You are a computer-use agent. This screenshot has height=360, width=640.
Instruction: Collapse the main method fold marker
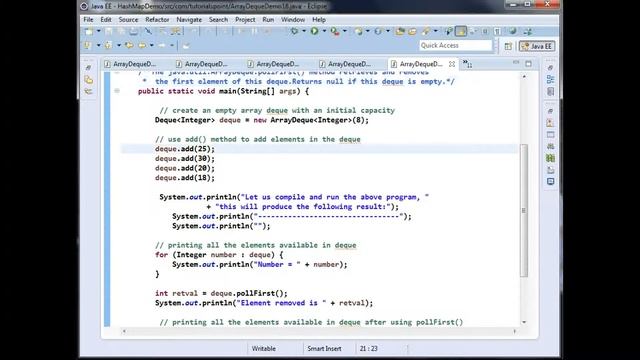point(117,91)
